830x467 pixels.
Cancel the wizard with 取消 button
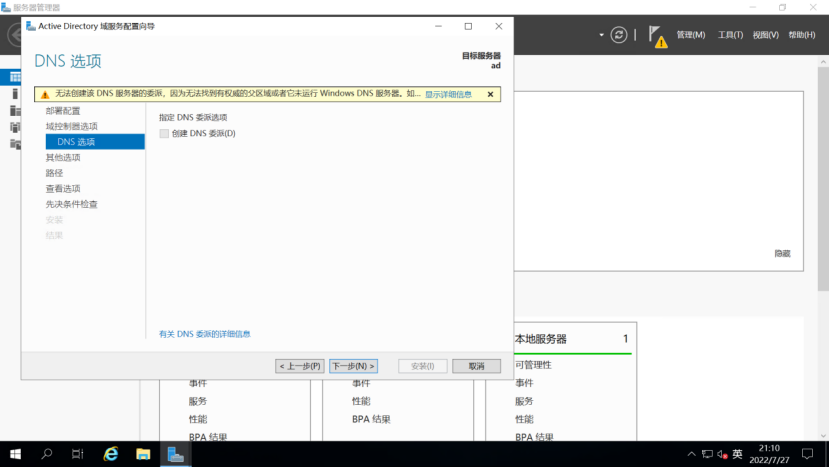[x=476, y=366]
